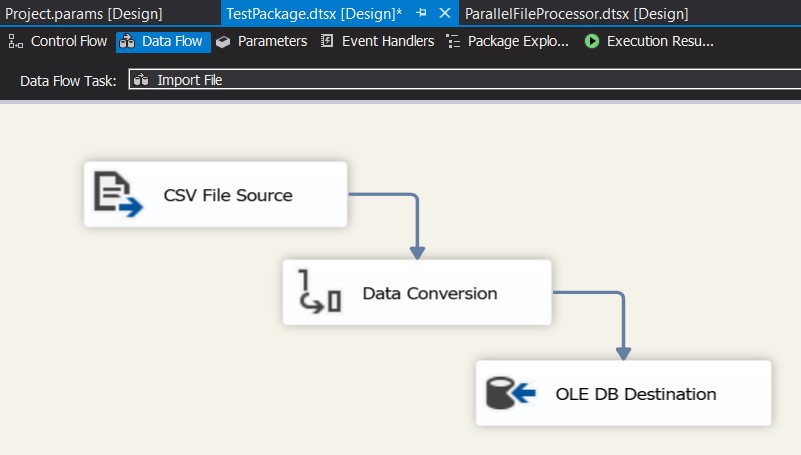
Task: Click the Data Conversion transformation icon
Action: click(x=321, y=292)
